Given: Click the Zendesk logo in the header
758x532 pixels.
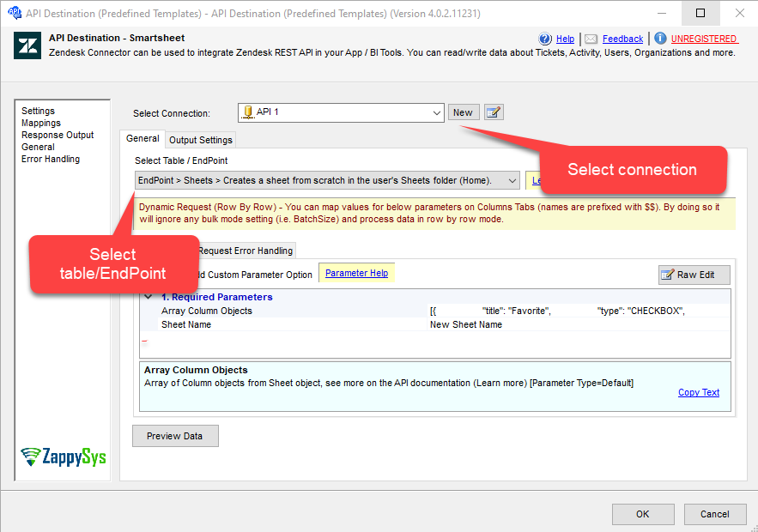Looking at the screenshot, I should 27,45.
